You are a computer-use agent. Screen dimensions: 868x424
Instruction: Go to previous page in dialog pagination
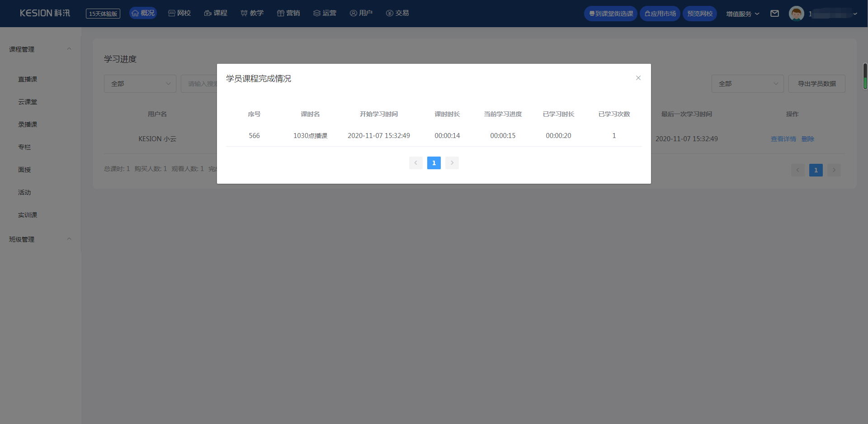[415, 163]
